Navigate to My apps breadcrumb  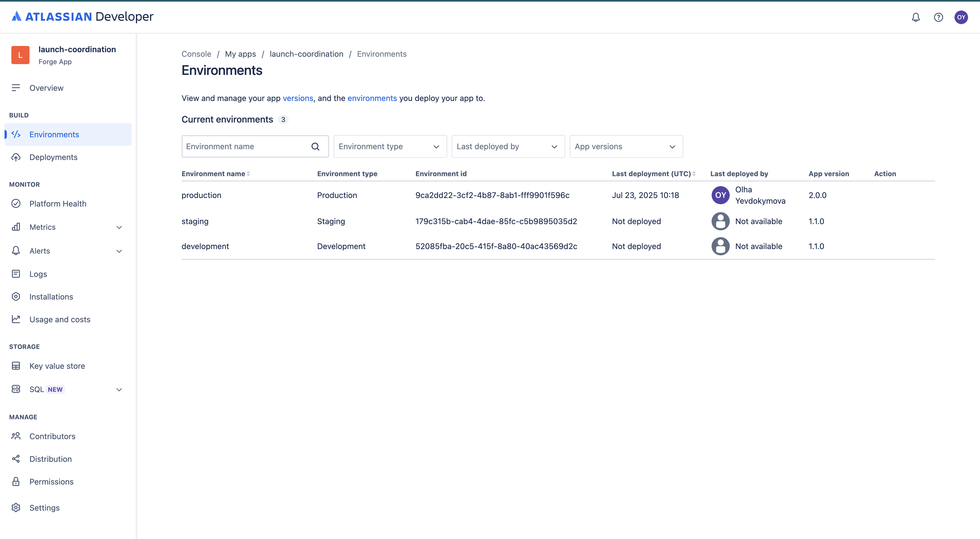[240, 54]
